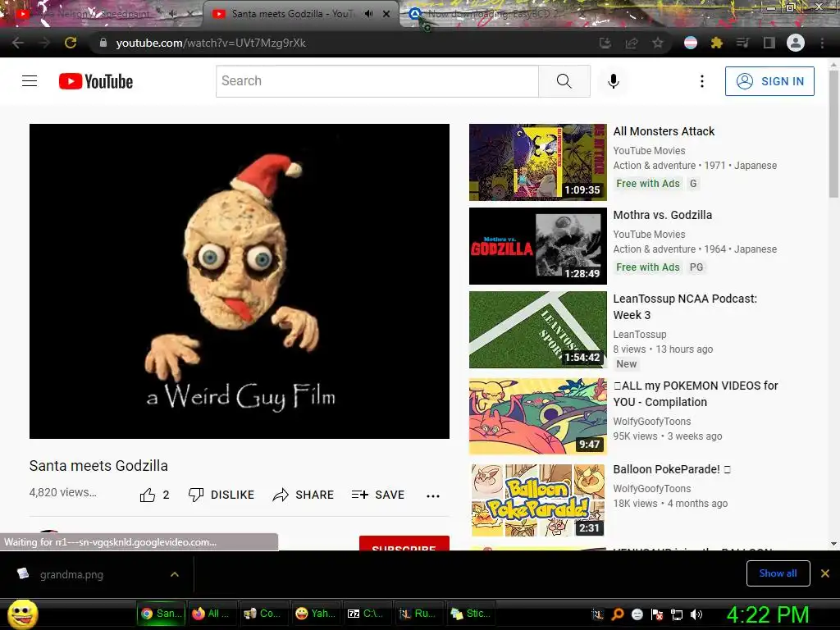The width and height of the screenshot is (840, 630).
Task: Switch to the Yah... taskbar item
Action: point(317,614)
